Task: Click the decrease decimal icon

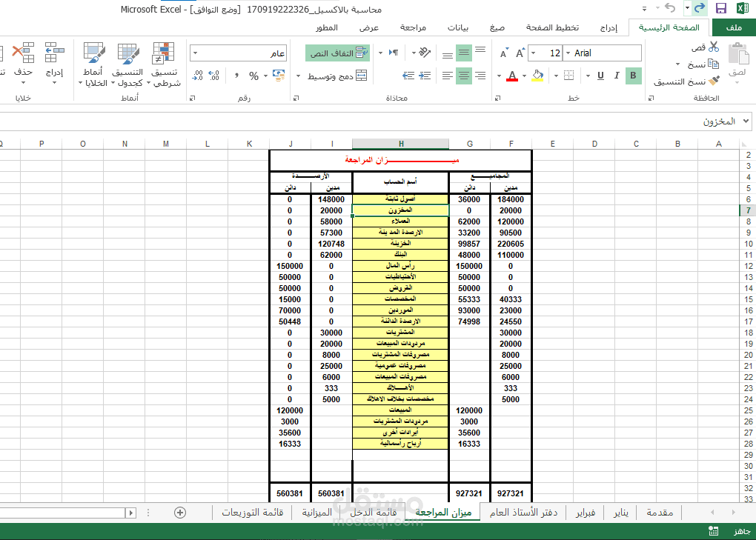Action: click(x=198, y=76)
